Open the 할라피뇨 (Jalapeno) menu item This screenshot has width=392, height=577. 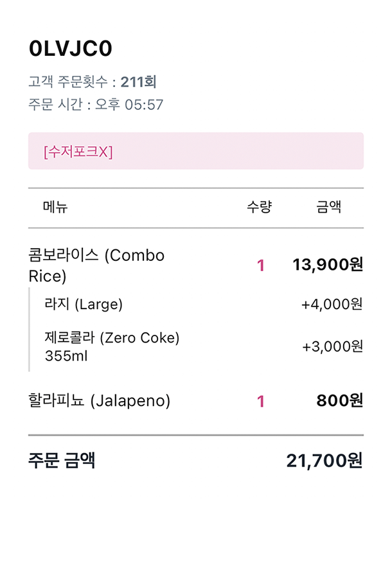point(100,401)
